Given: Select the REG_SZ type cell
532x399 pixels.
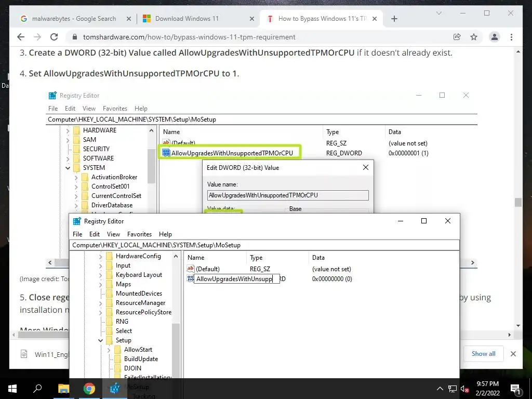Looking at the screenshot, I should click(260, 269).
